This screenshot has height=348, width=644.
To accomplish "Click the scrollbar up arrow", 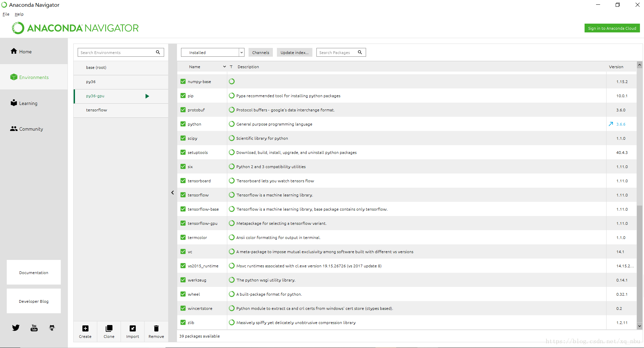I will pyautogui.click(x=639, y=65).
